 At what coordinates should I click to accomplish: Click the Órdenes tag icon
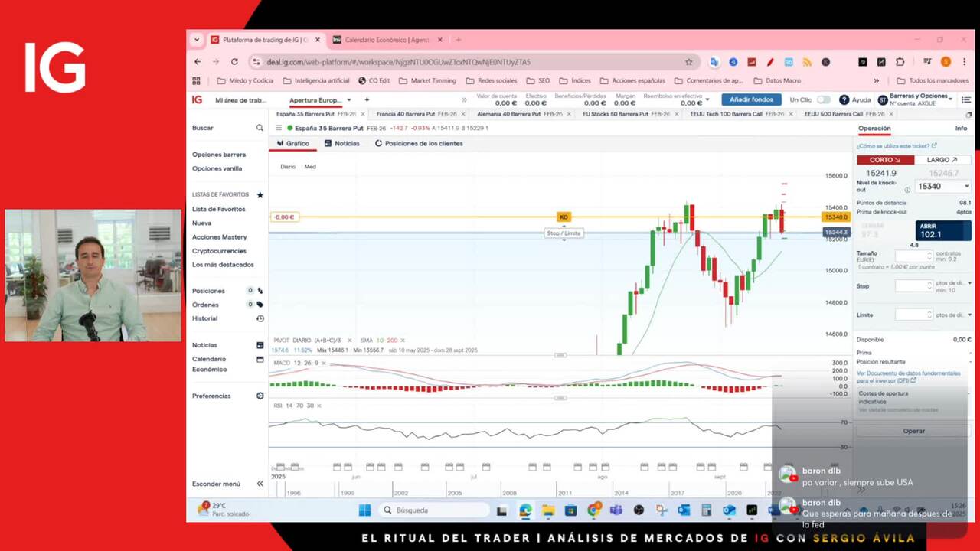coord(260,305)
